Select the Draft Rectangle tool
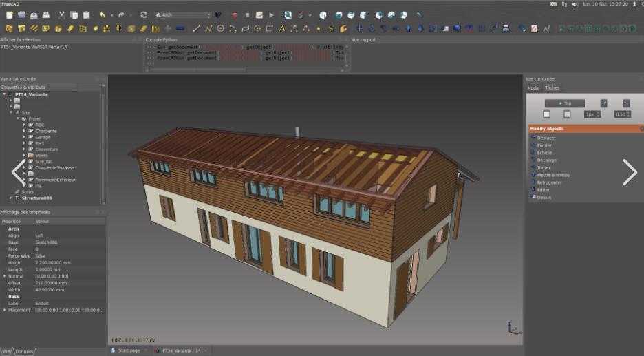Screen dimensions: 644x356 coord(270,28)
